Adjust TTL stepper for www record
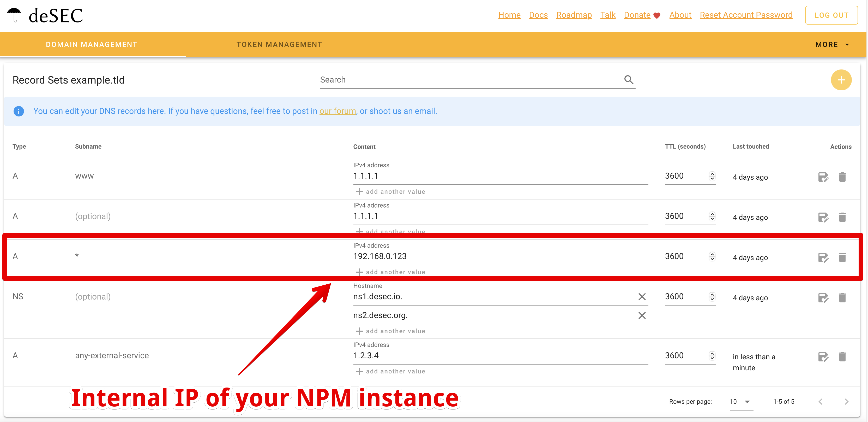 tap(712, 176)
